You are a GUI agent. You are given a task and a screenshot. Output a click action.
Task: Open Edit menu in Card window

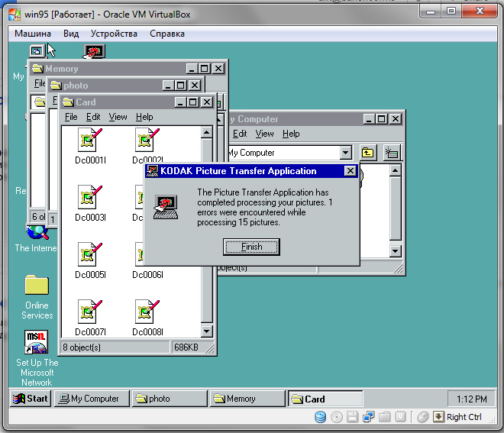93,117
